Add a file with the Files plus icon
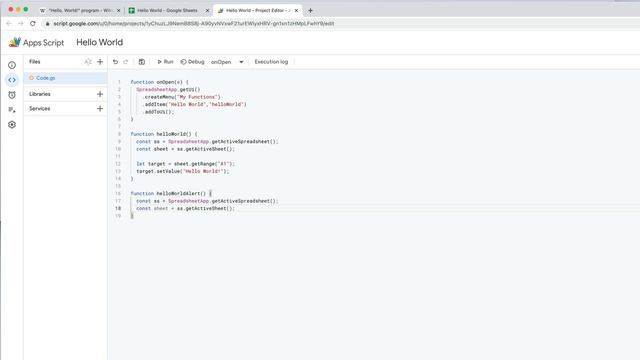This screenshot has width=640, height=360. pos(100,62)
